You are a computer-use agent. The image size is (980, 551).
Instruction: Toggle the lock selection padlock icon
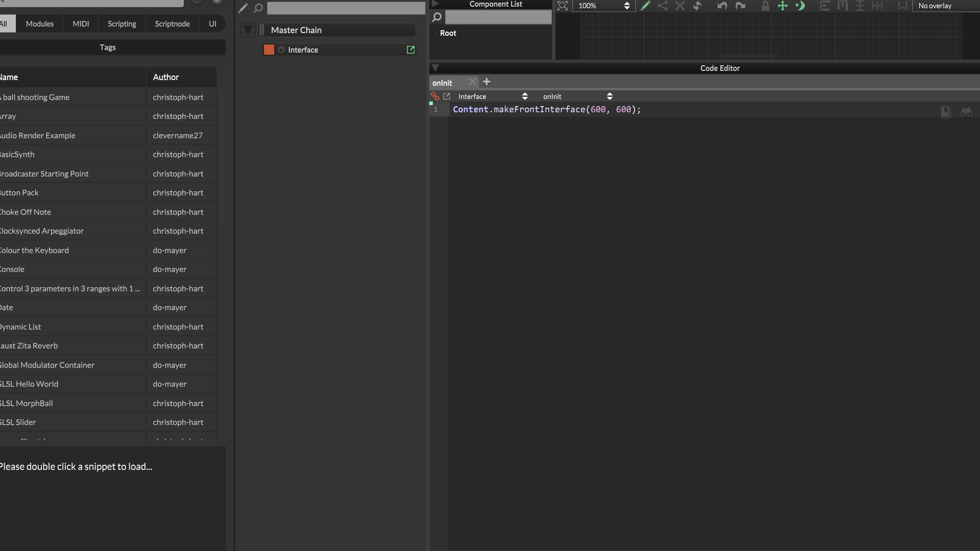point(765,6)
